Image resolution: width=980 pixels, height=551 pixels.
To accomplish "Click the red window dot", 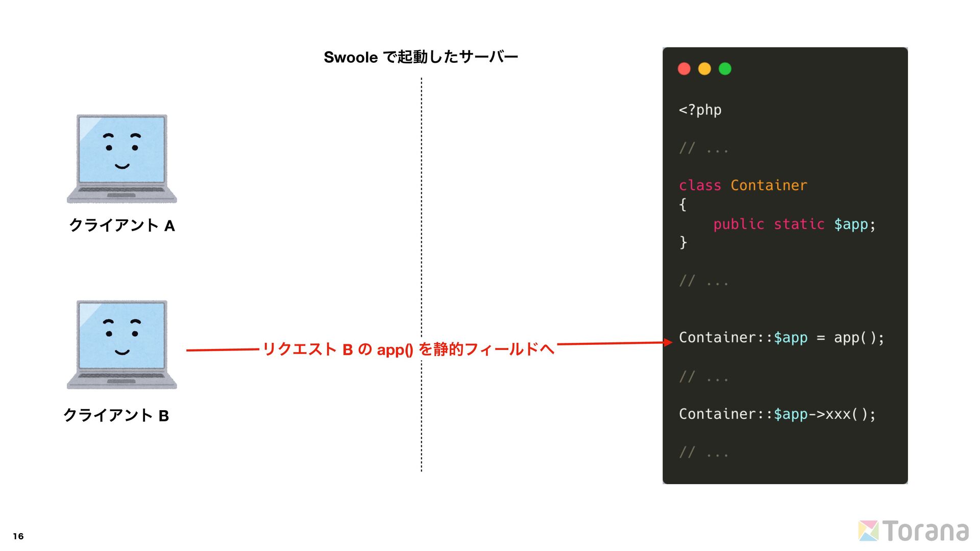I will pyautogui.click(x=684, y=69).
